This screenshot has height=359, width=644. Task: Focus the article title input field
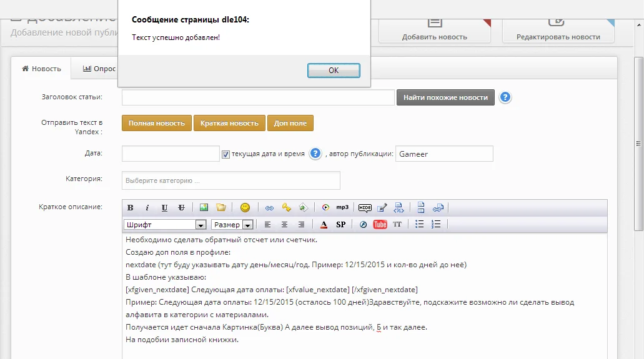258,97
